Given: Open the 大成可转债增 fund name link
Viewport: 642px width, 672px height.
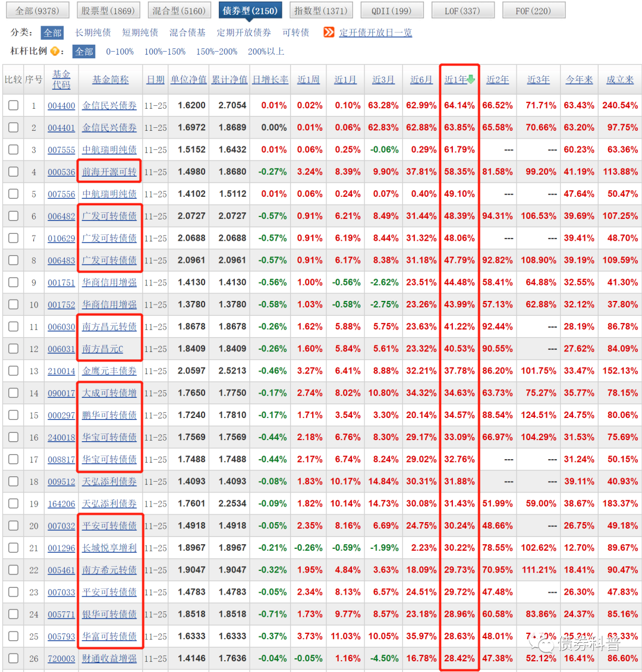Looking at the screenshot, I should tap(109, 393).
